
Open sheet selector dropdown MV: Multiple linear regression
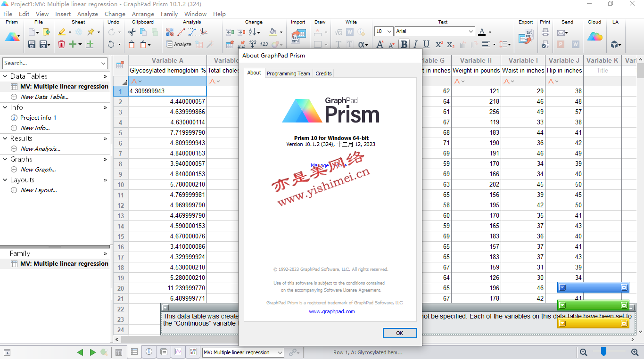point(280,352)
